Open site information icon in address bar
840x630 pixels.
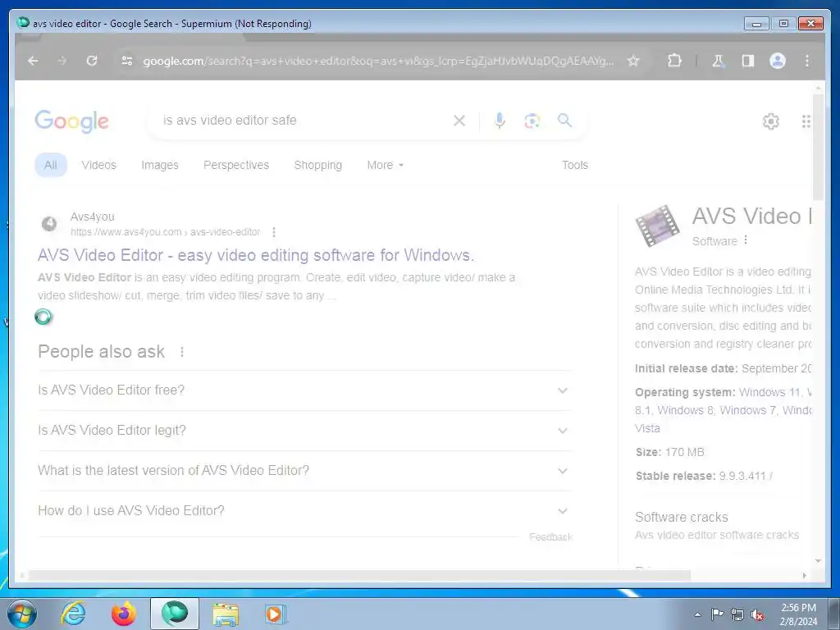tap(126, 61)
